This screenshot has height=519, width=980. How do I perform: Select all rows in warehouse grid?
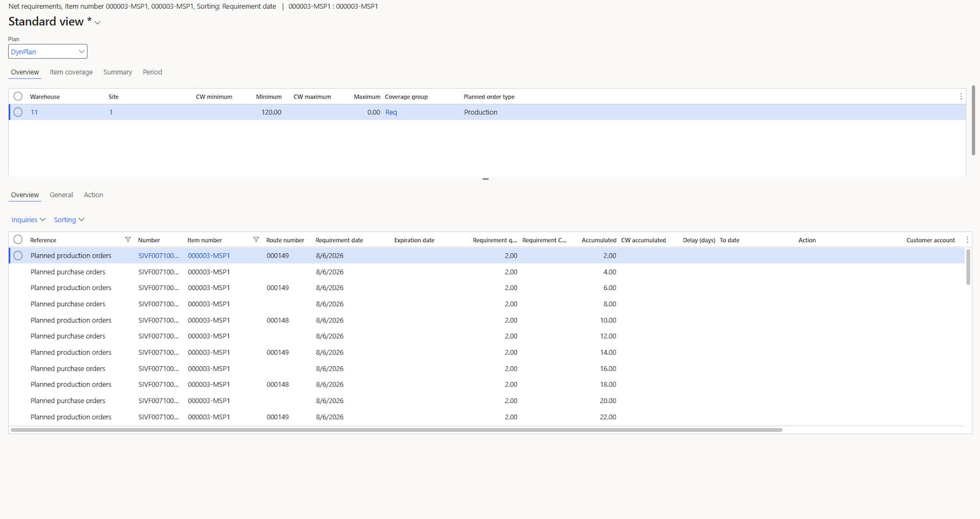click(18, 96)
